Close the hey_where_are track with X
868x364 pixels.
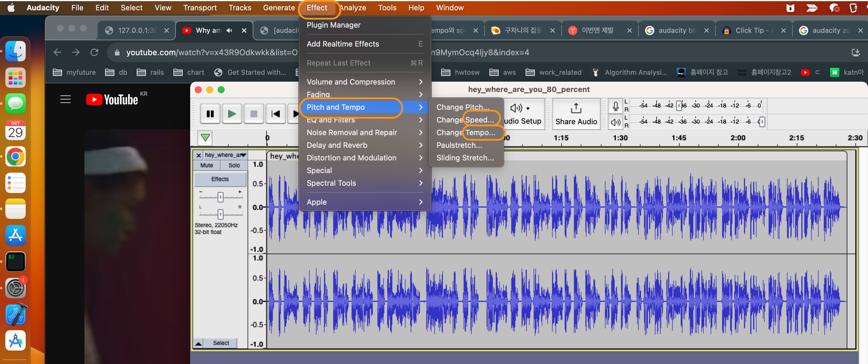click(198, 155)
